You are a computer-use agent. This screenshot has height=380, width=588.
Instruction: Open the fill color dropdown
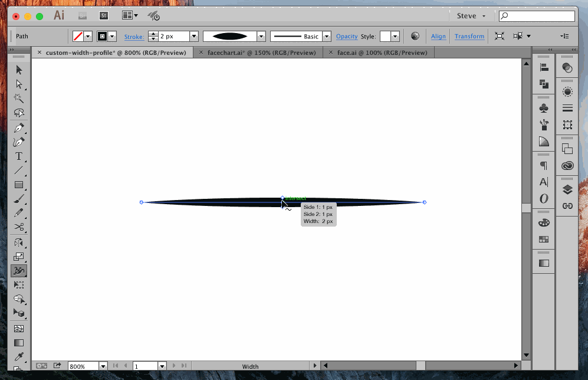pyautogui.click(x=88, y=37)
